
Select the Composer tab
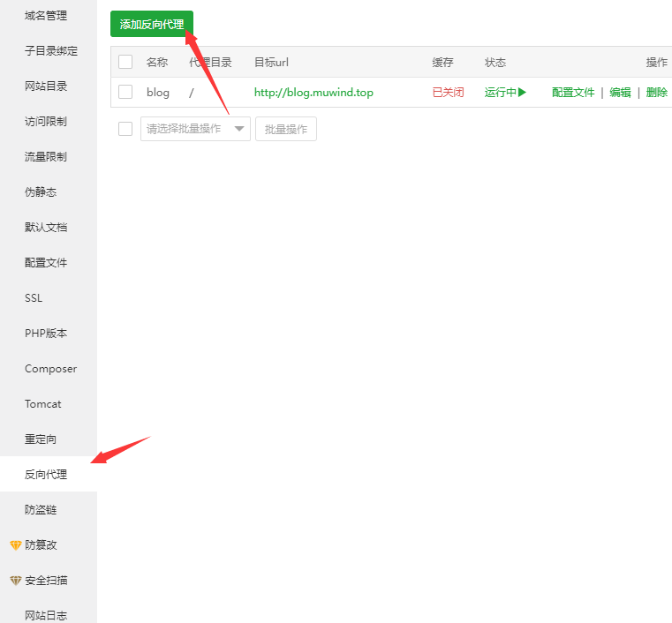pyautogui.click(x=50, y=369)
